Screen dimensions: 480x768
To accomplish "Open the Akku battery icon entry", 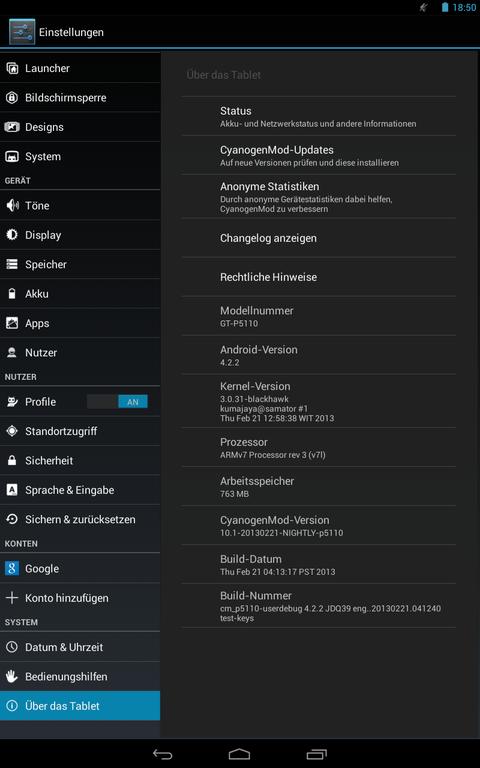I will click(x=12, y=293).
